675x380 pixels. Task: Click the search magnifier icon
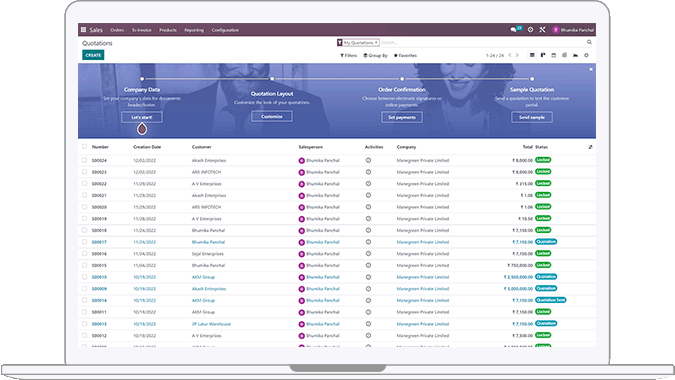(x=589, y=42)
